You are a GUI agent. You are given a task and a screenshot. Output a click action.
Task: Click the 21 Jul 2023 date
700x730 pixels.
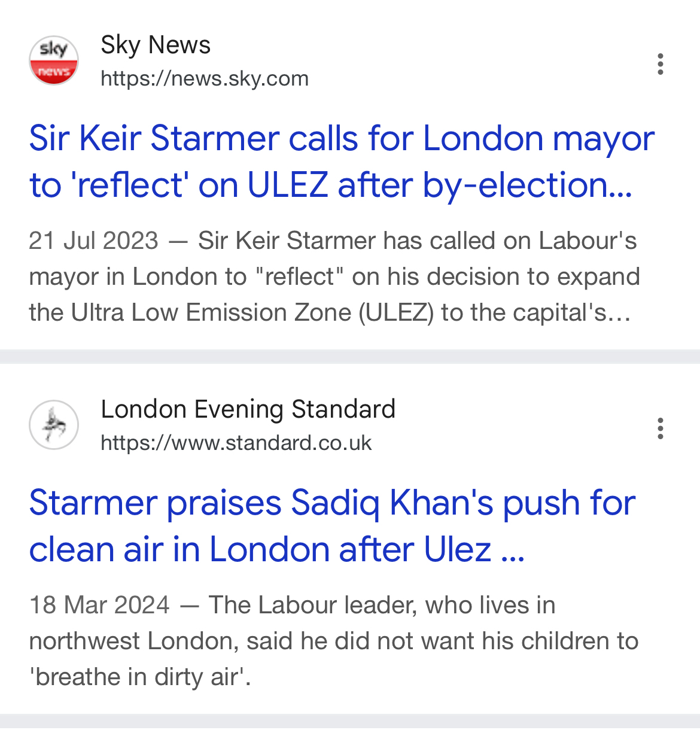pyautogui.click(x=93, y=241)
